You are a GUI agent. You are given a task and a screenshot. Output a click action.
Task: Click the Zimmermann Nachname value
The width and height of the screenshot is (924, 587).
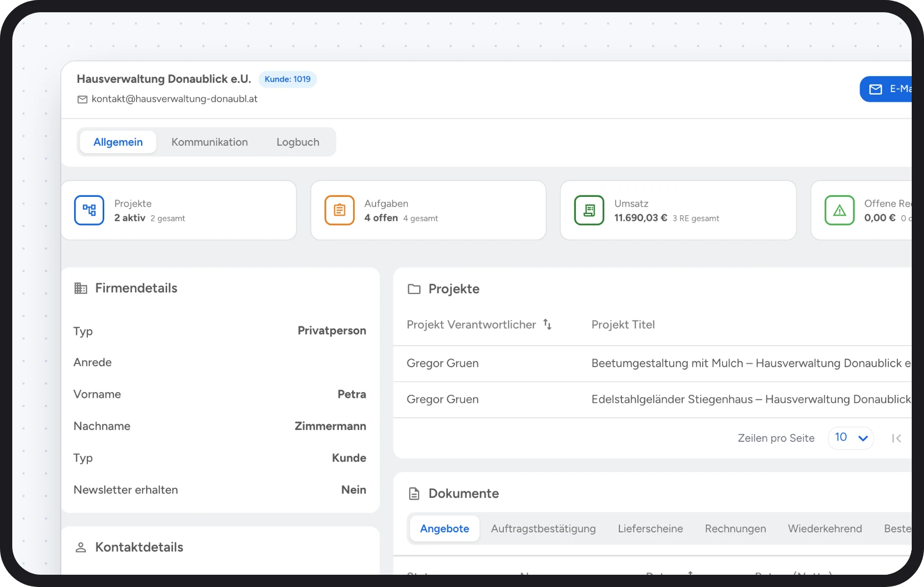(330, 426)
